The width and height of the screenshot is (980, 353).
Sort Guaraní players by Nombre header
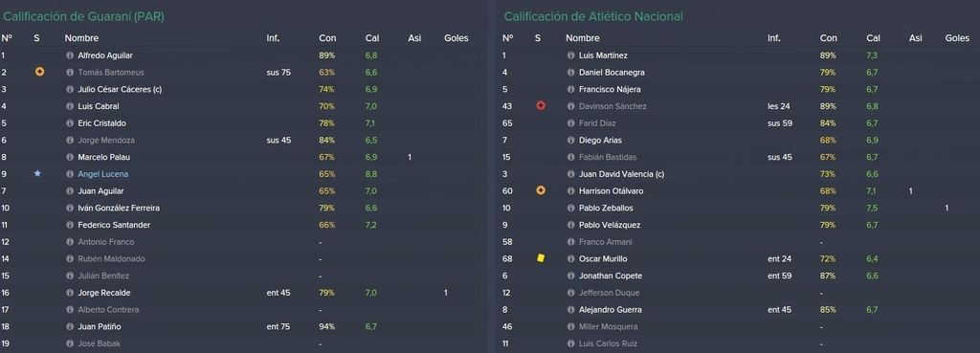pyautogui.click(x=82, y=38)
